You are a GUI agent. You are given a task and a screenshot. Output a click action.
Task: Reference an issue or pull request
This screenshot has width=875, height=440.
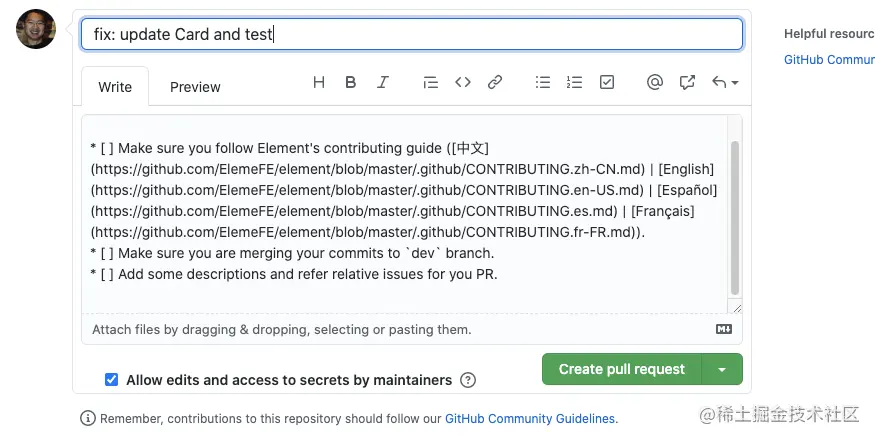pos(687,83)
